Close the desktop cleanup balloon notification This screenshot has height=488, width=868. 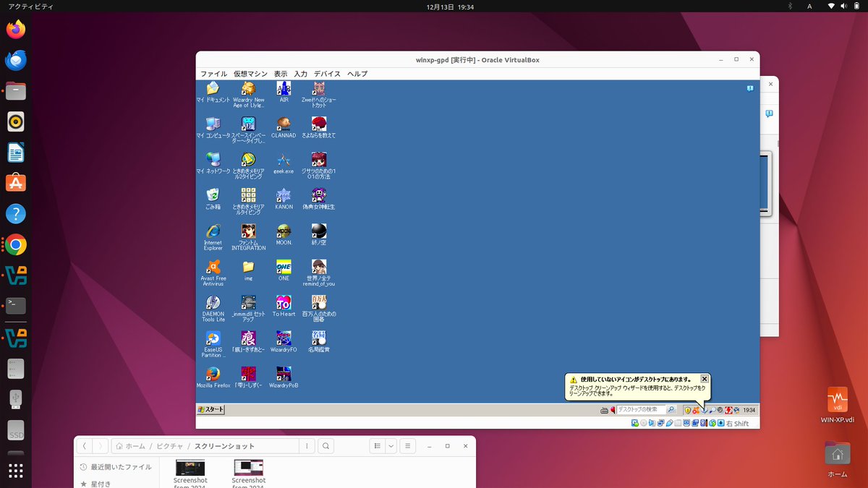[x=705, y=379]
